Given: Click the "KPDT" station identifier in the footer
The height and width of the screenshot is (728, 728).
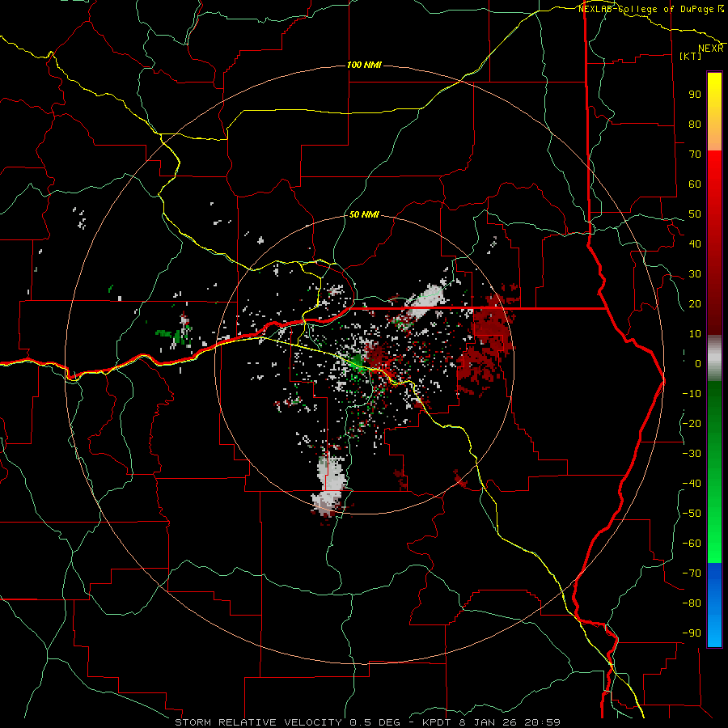Looking at the screenshot, I should pyautogui.click(x=437, y=722).
